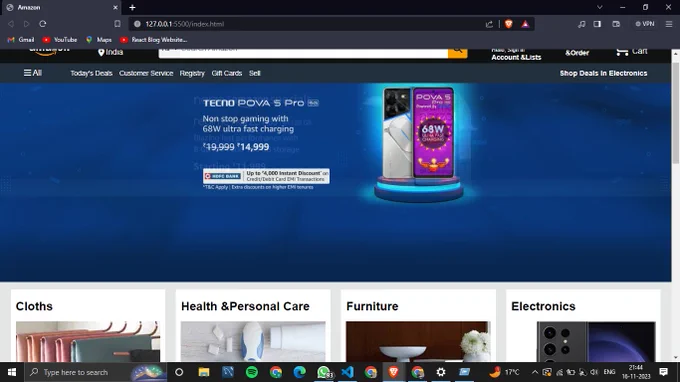Open the Brave Wallet icon

click(x=616, y=24)
